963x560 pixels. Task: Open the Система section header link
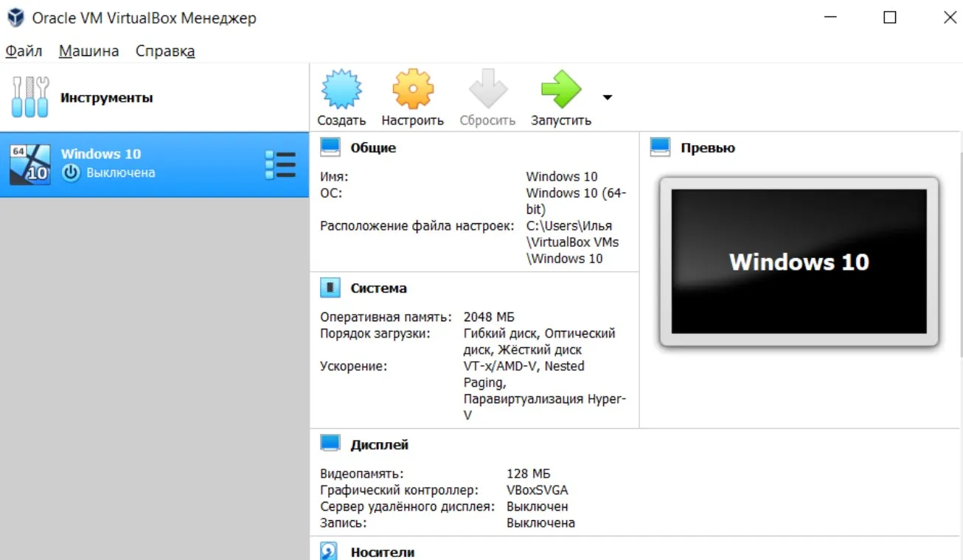(x=378, y=288)
